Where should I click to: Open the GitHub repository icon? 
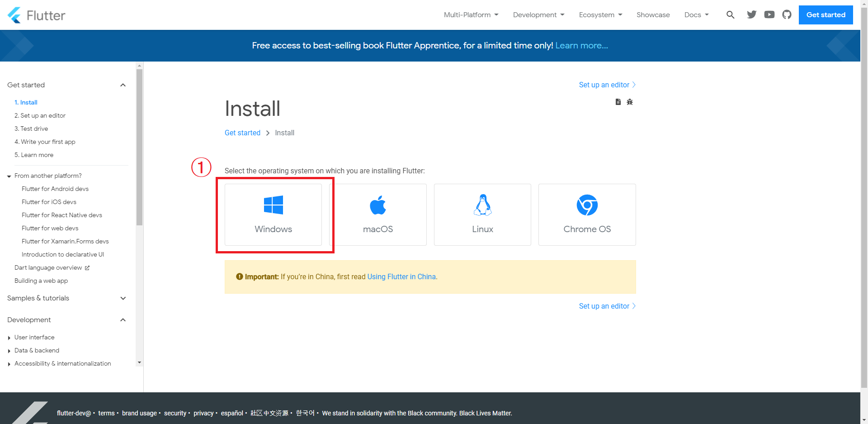[x=787, y=15]
